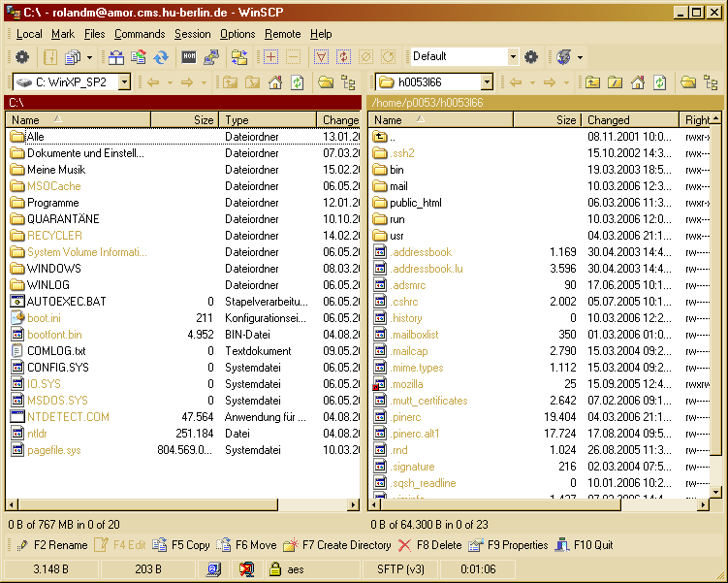Click the F8 Delete button
728x583 pixels.
tap(430, 545)
